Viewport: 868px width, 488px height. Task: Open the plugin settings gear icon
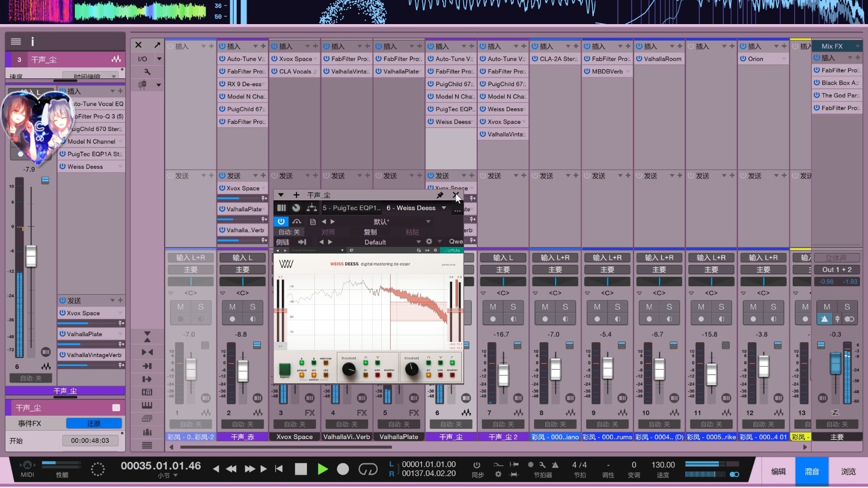pyautogui.click(x=429, y=241)
